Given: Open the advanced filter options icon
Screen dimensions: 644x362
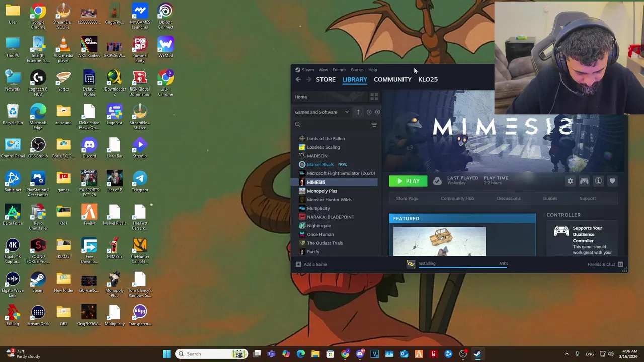Looking at the screenshot, I should pyautogui.click(x=374, y=125).
